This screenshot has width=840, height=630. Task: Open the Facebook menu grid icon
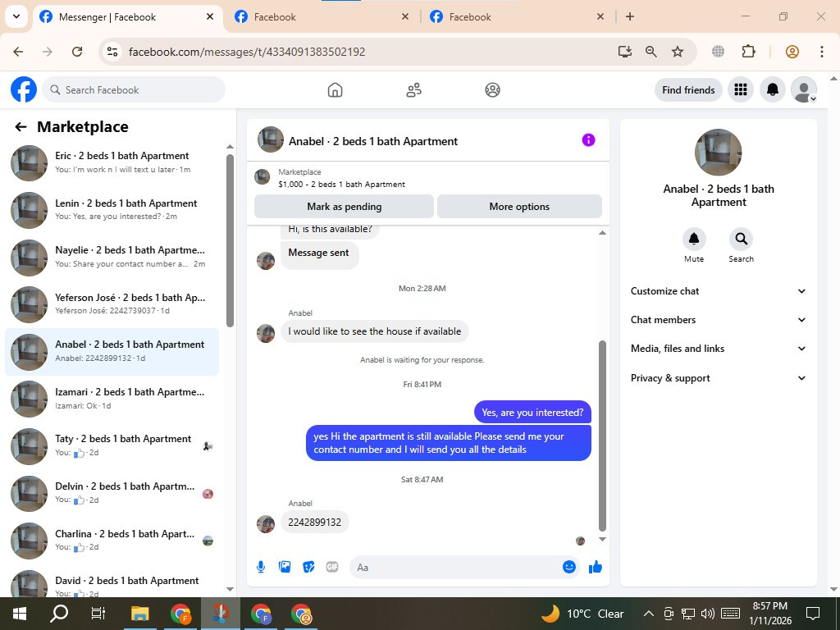741,89
